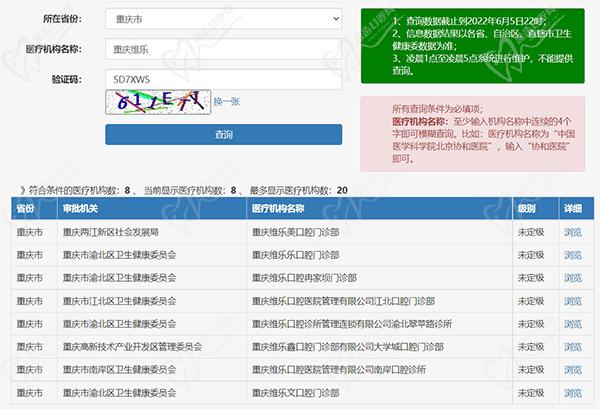Click the 所在省份 field label
The width and height of the screenshot is (600, 409).
[x=62, y=19]
